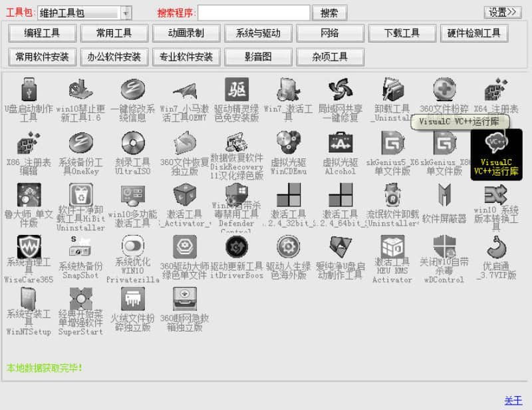532x410 pixels.
Task: Launch 火绒文件粉碎独立版
Action: tap(132, 309)
